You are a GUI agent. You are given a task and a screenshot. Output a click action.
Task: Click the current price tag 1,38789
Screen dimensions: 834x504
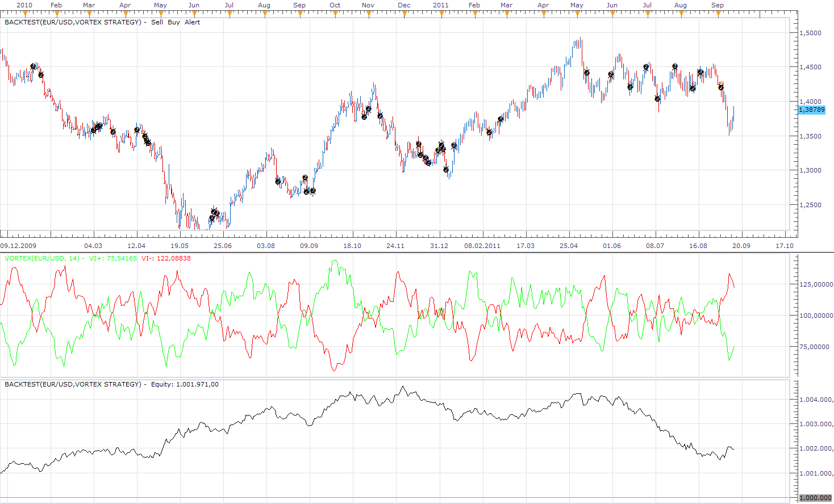click(x=812, y=110)
